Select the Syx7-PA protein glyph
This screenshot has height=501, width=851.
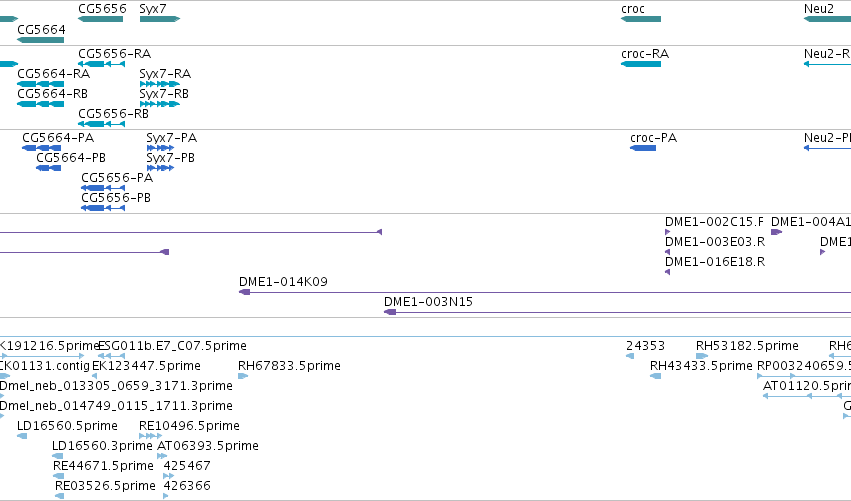[160, 148]
